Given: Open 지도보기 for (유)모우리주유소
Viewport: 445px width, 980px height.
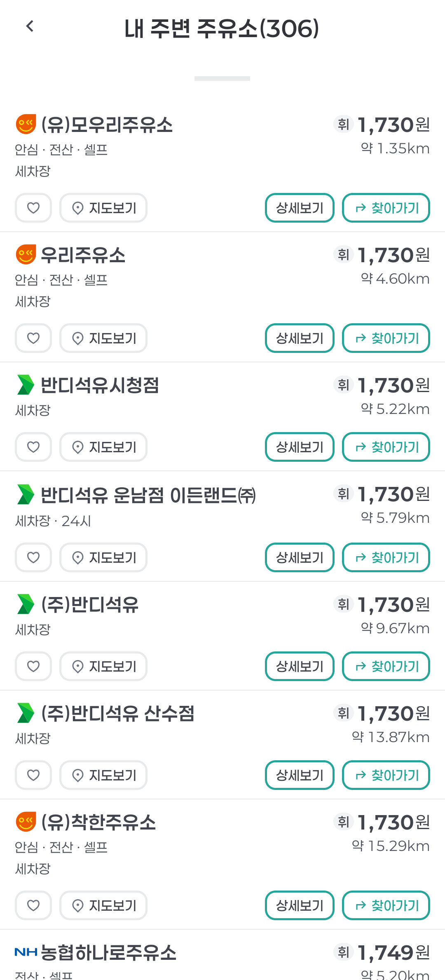Looking at the screenshot, I should click(x=103, y=208).
